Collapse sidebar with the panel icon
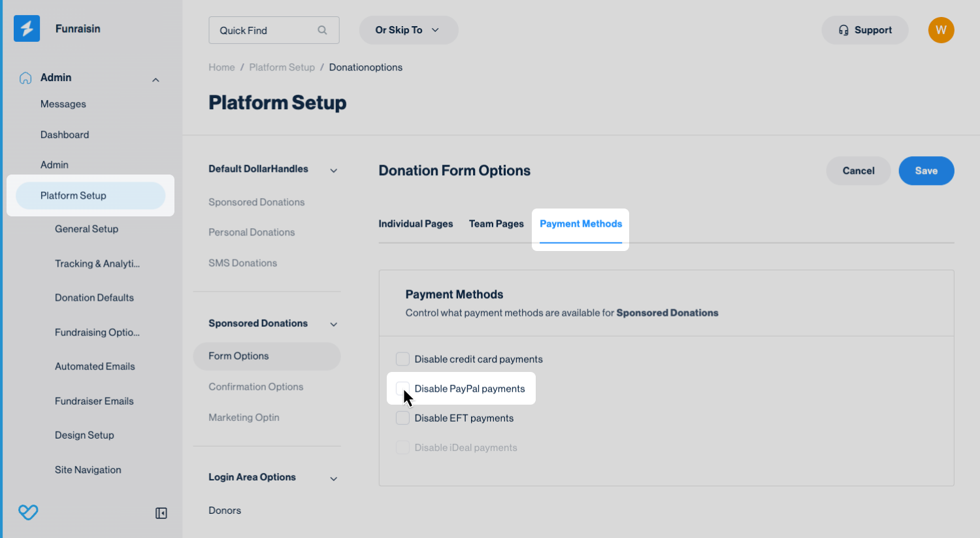Image resolution: width=980 pixels, height=538 pixels. [x=161, y=513]
